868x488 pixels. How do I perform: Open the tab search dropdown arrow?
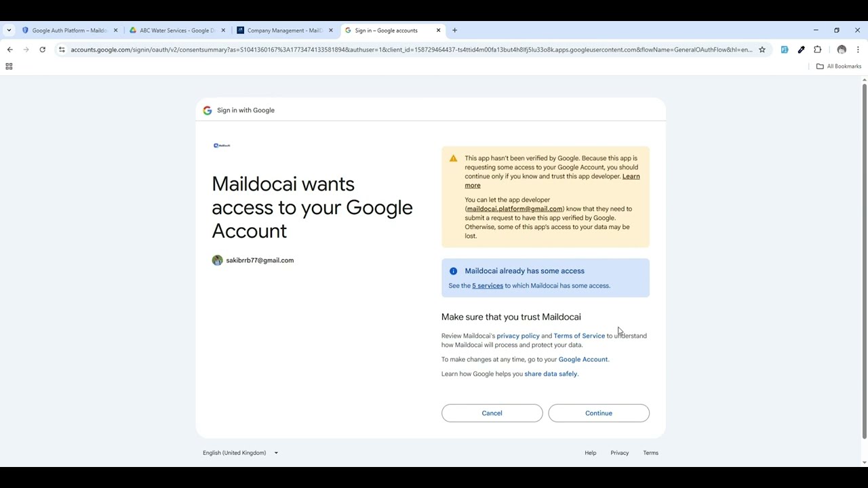coord(9,30)
